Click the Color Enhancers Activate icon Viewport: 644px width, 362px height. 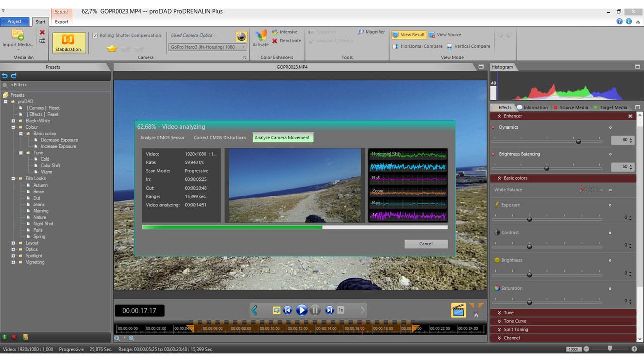coord(261,35)
